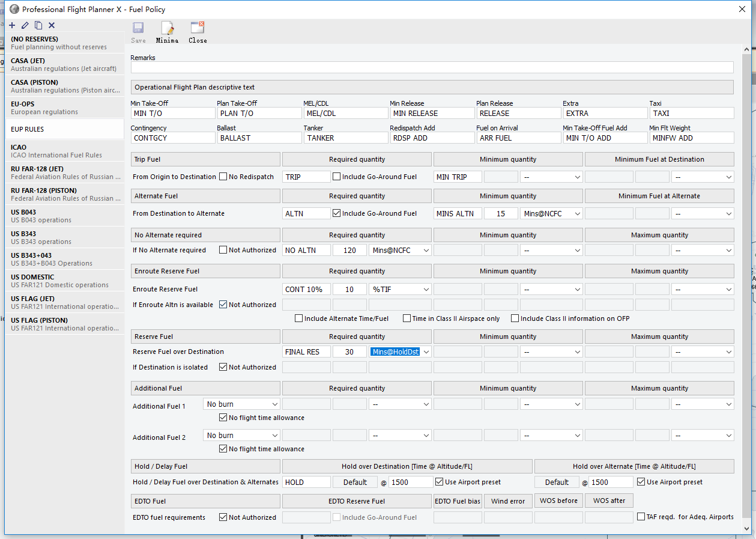Toggle the No Redispatch checkbox
The image size is (756, 539).
click(x=223, y=177)
